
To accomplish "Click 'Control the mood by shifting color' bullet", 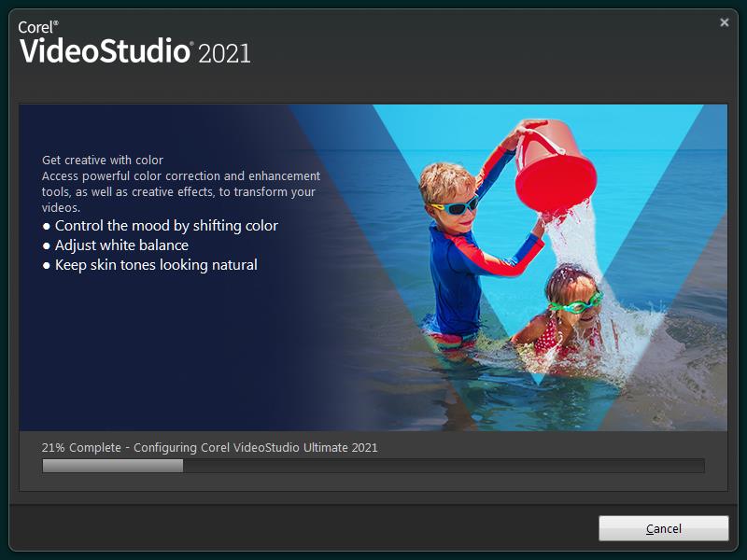I will click(160, 226).
